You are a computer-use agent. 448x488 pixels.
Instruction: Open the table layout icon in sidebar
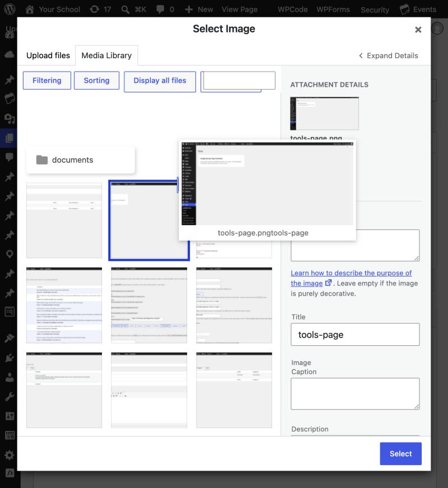point(10,435)
